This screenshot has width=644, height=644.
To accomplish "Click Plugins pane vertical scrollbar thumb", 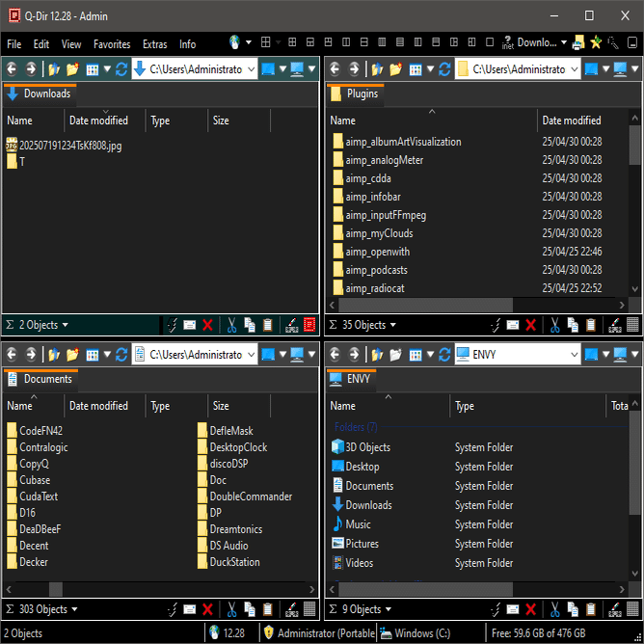I will tap(634, 145).
